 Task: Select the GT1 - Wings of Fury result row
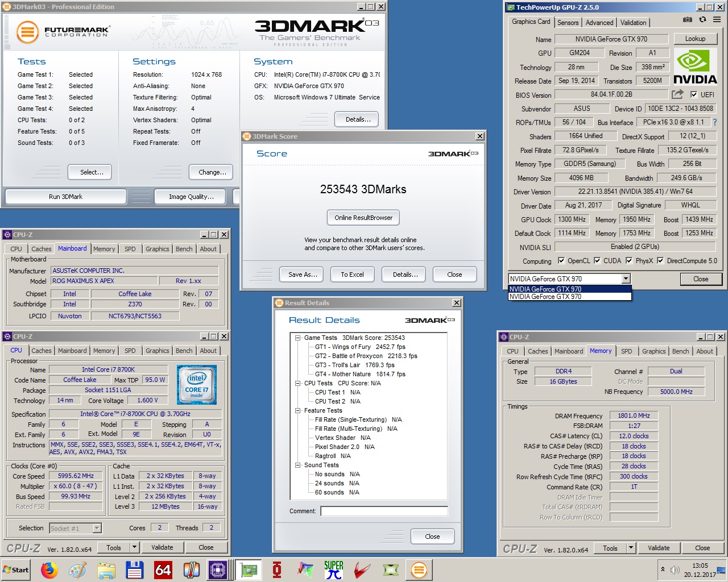click(360, 347)
